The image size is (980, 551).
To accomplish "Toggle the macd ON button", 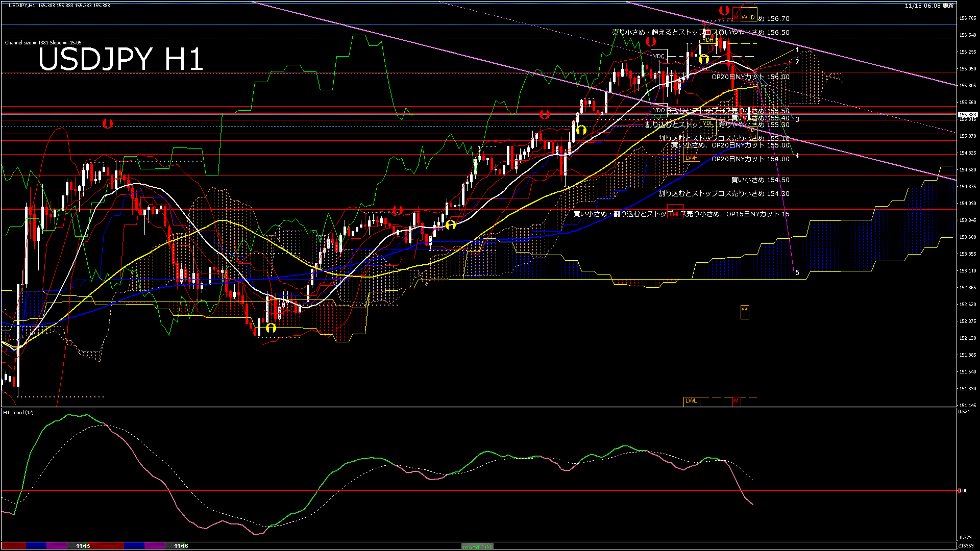I will [x=477, y=546].
